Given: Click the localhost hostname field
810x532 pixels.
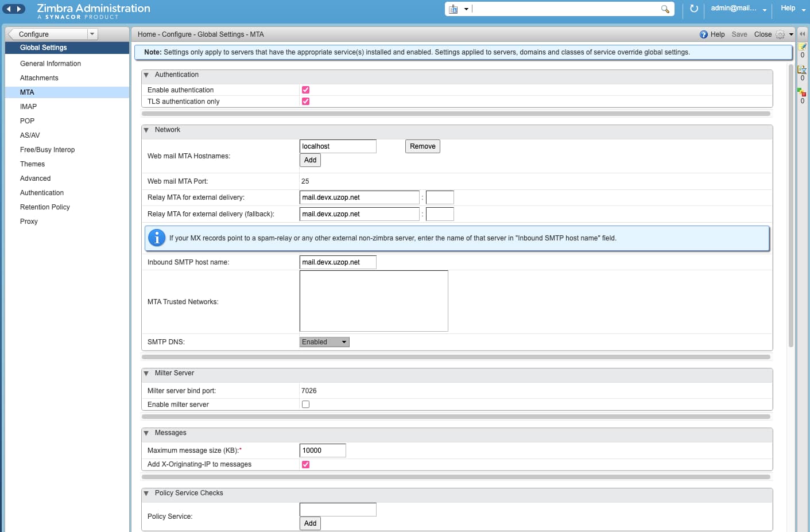Looking at the screenshot, I should click(x=338, y=146).
